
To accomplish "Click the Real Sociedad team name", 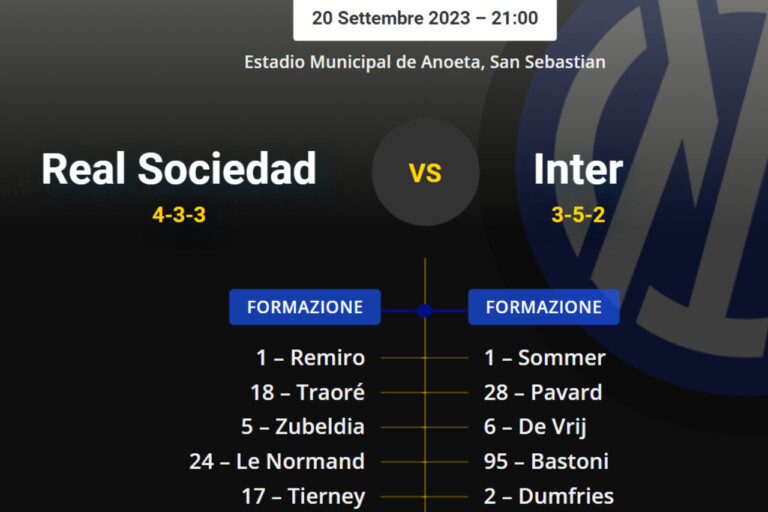I will [x=179, y=169].
